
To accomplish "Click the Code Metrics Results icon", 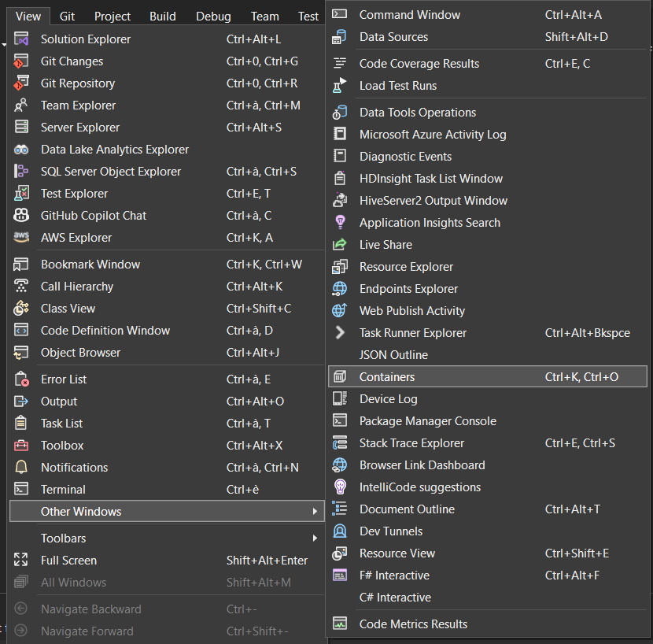I will [x=340, y=624].
